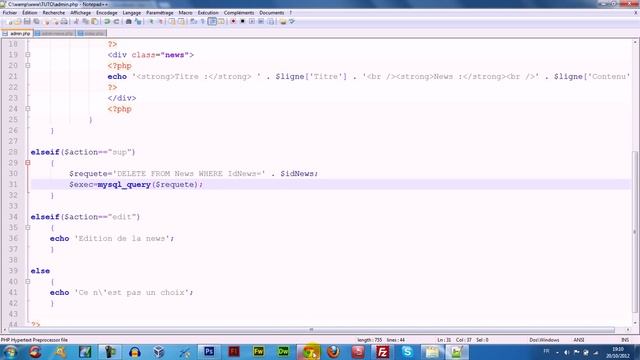Click the elseif($action=="sup") line
The height and width of the screenshot is (360, 640).
pos(83,152)
